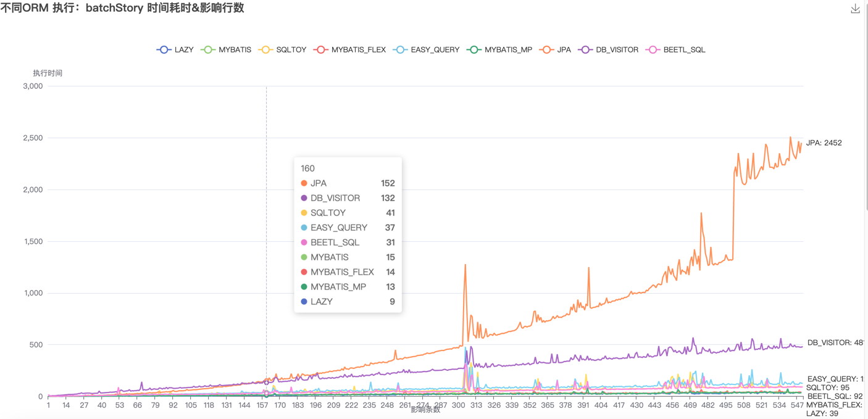
Task: Click the EASY_QUERY 37 tooltip row
Action: click(x=348, y=228)
